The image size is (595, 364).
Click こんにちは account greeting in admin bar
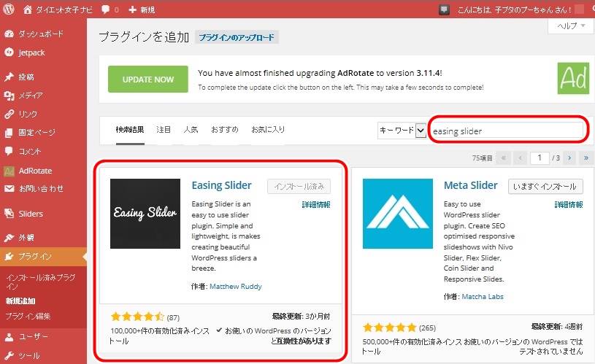click(514, 9)
